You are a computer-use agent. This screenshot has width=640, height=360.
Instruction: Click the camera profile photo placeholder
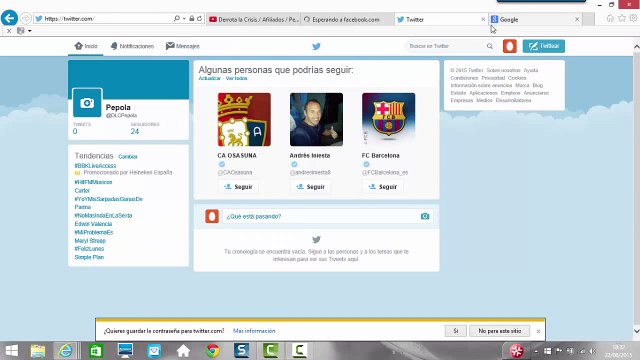87,103
